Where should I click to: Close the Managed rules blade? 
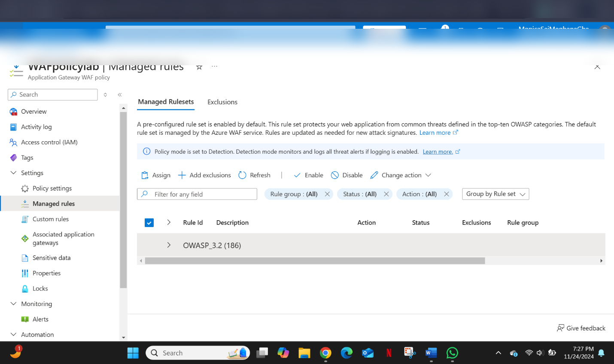597,67
